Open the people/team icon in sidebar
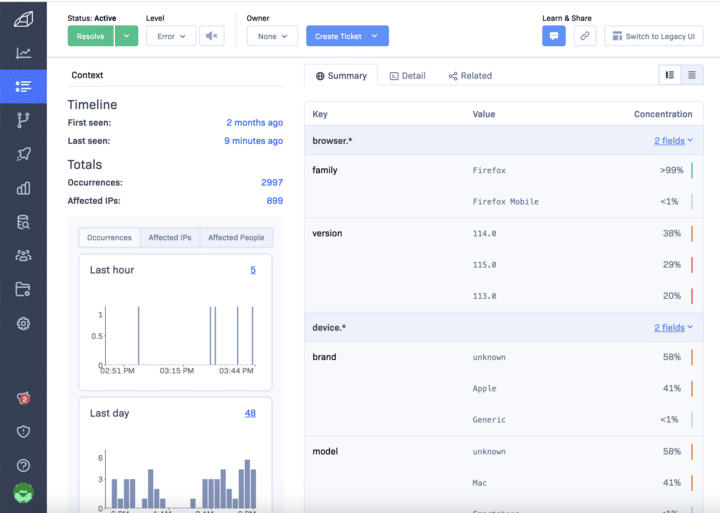The height and width of the screenshot is (513, 720). click(x=23, y=256)
